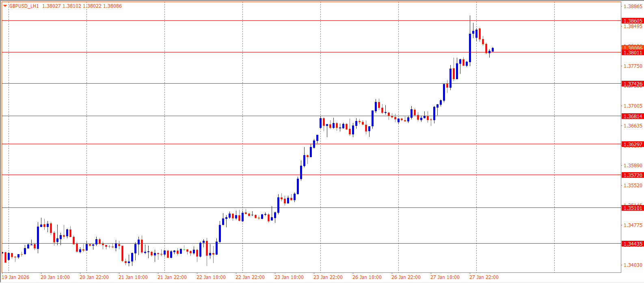Click the 1.38865 price scale value

point(633,6)
